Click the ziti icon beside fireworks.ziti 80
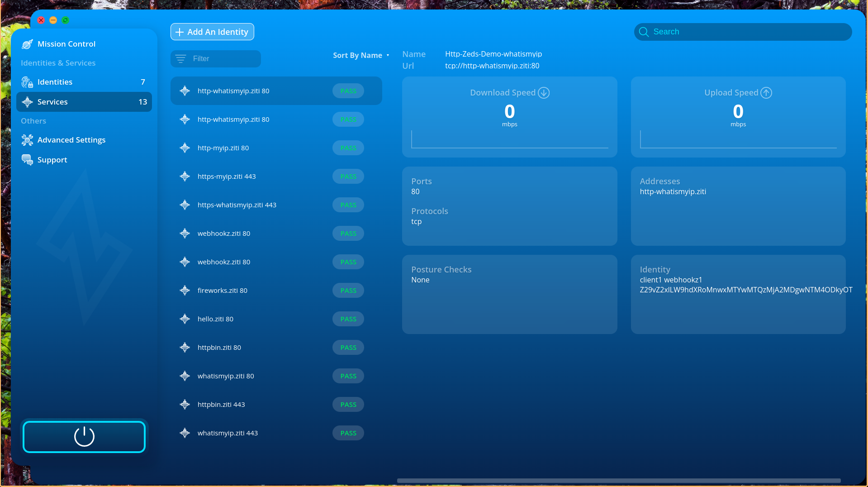 185,290
